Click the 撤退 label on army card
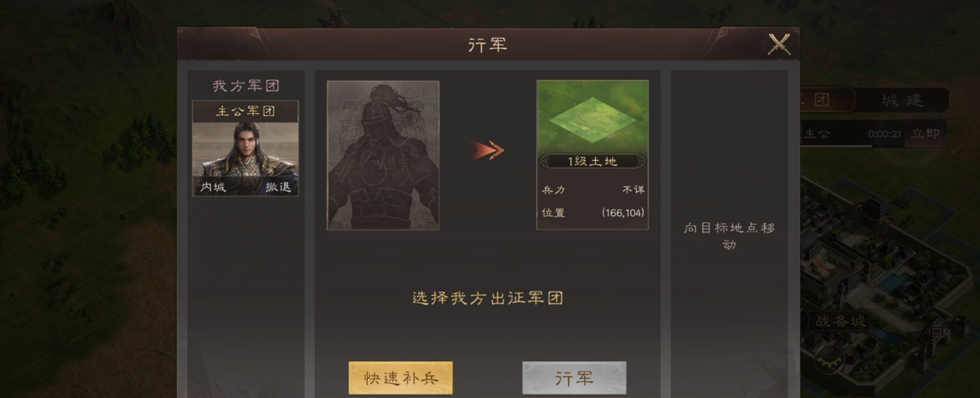This screenshot has height=398, width=980. click(x=278, y=187)
